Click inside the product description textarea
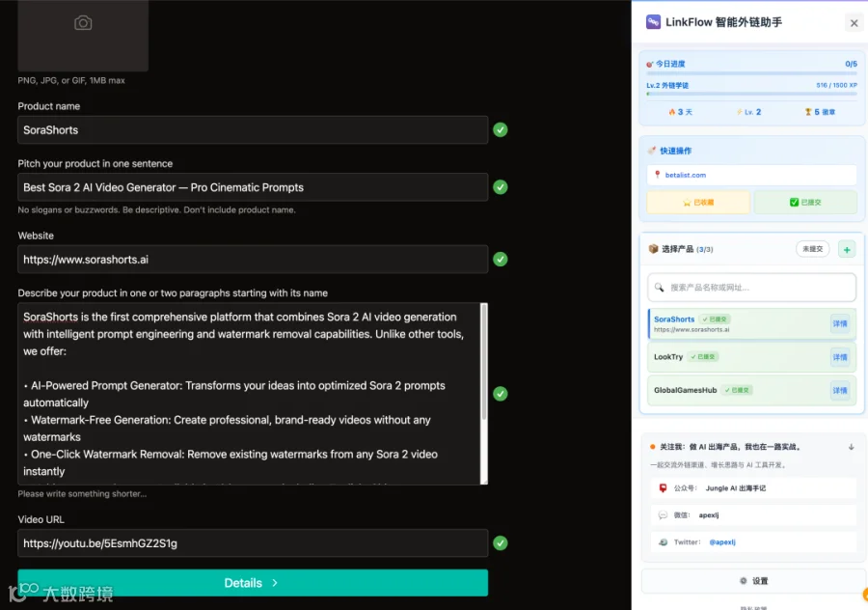 (x=249, y=394)
